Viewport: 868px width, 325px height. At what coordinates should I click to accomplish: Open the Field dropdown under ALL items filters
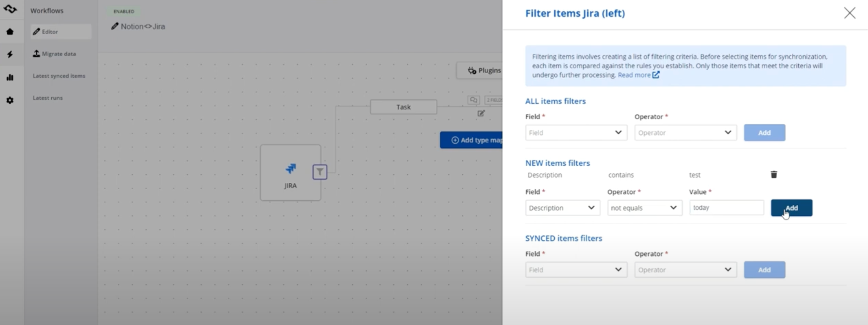pyautogui.click(x=576, y=133)
